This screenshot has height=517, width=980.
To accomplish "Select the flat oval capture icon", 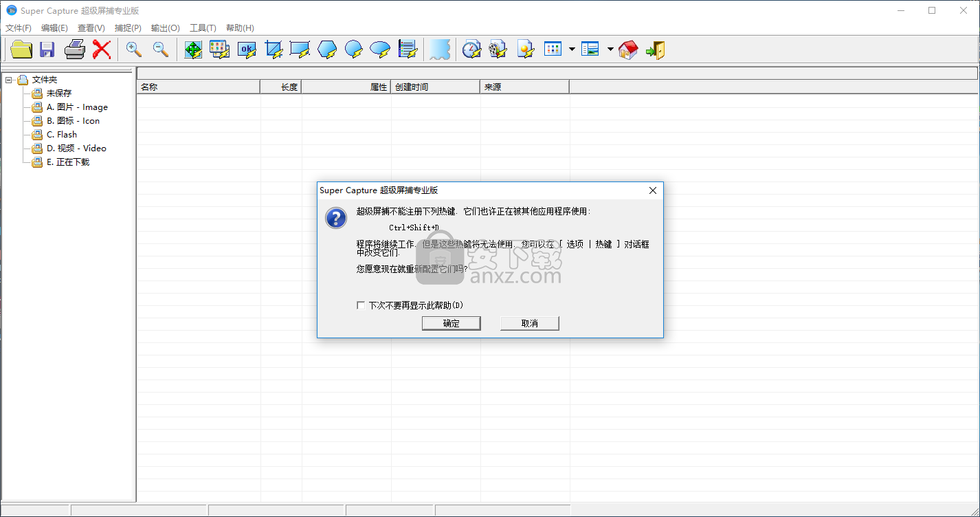I will (380, 49).
